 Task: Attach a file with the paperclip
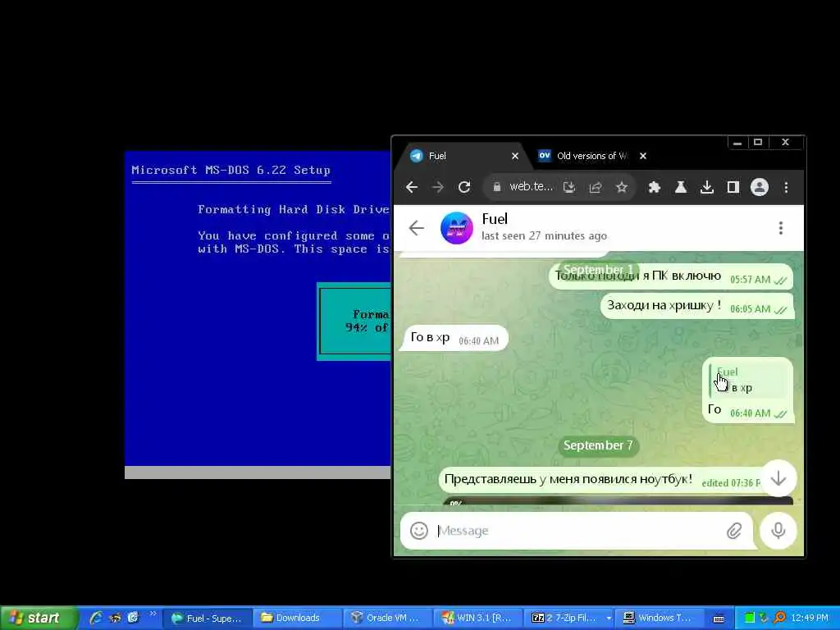tap(734, 531)
